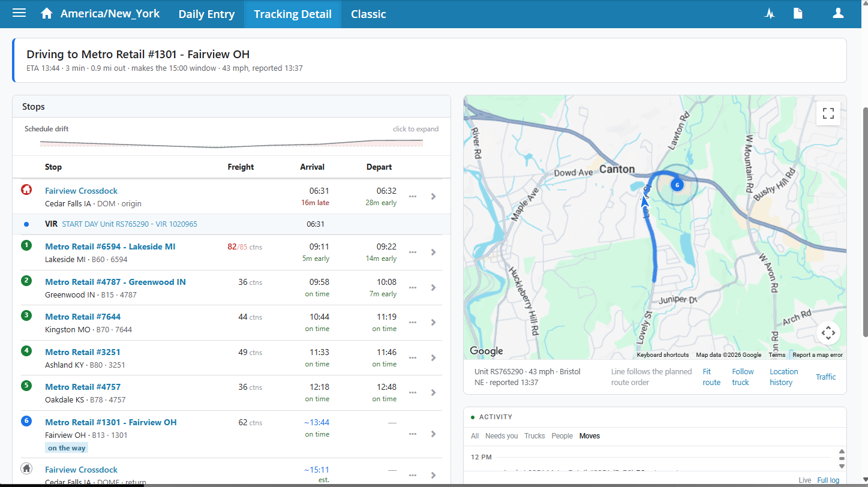
Task: Expand the Metro Retail #1301 row chevron
Action: coord(433,434)
